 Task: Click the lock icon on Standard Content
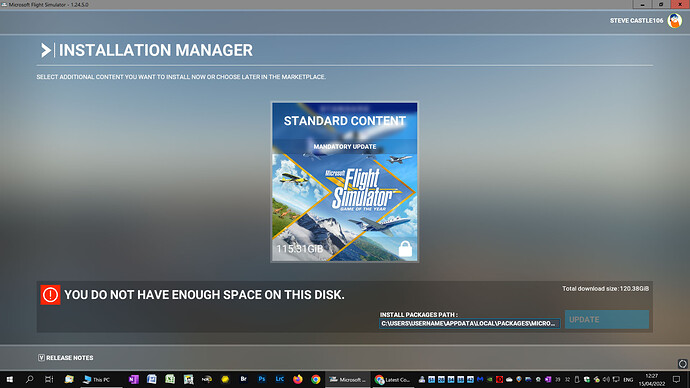pos(405,249)
